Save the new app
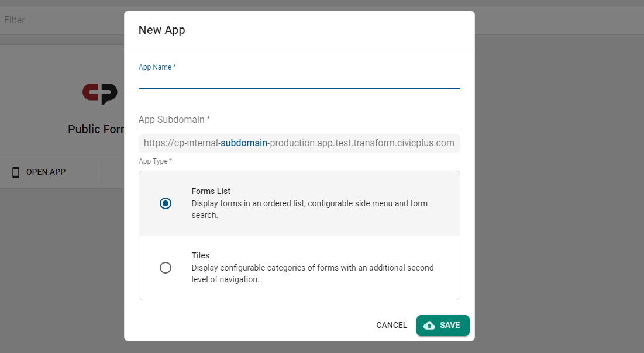The height and width of the screenshot is (353, 644). pos(443,326)
